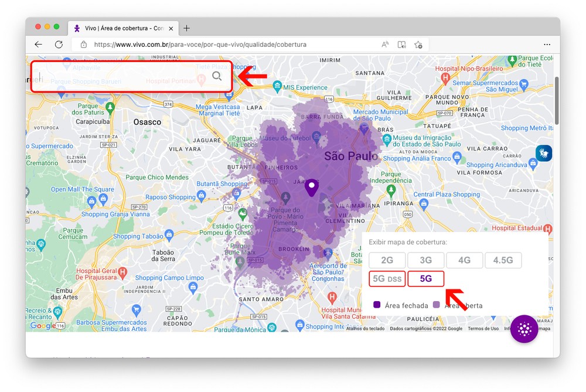
Task: Show 4G coverage map
Action: coord(464,260)
